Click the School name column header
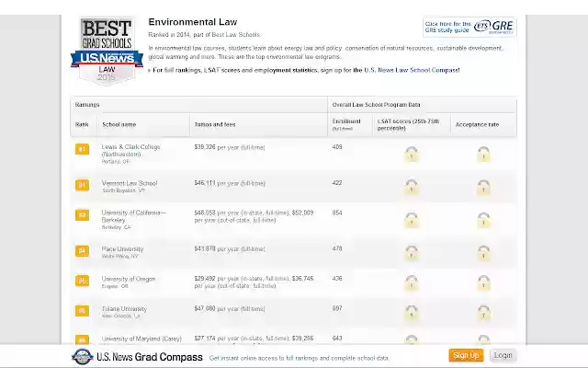 pyautogui.click(x=119, y=125)
